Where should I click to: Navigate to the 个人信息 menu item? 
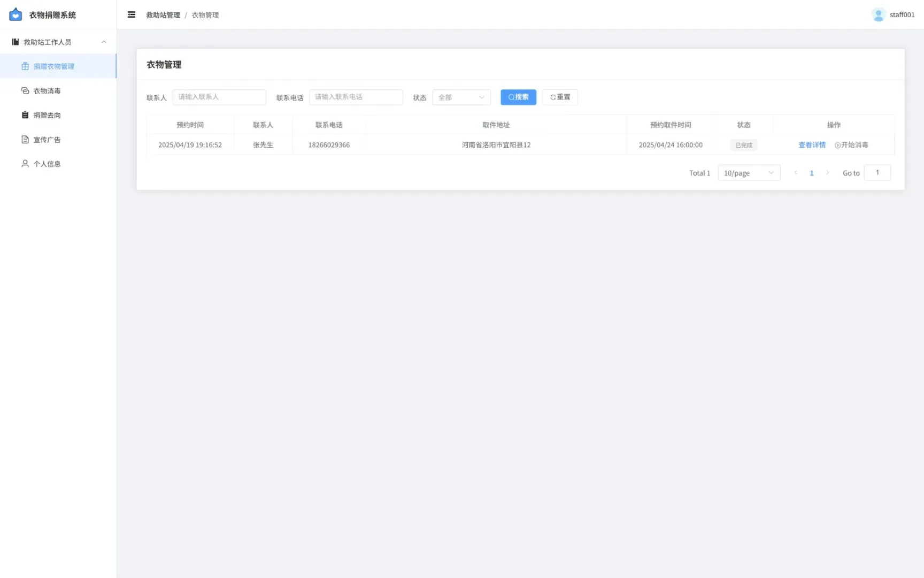58,164
